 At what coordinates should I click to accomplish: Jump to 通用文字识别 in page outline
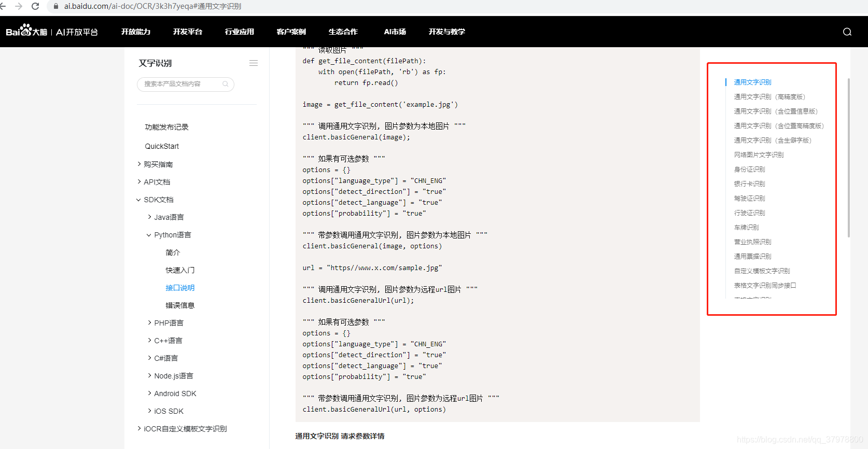752,82
